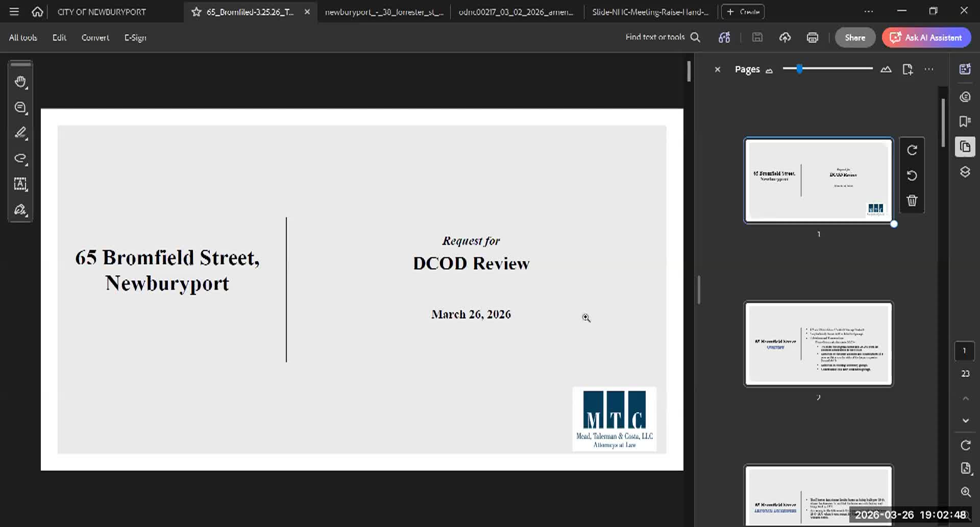Toggle the Pages thumbnails panel icon
980x527 pixels.
coord(965,147)
